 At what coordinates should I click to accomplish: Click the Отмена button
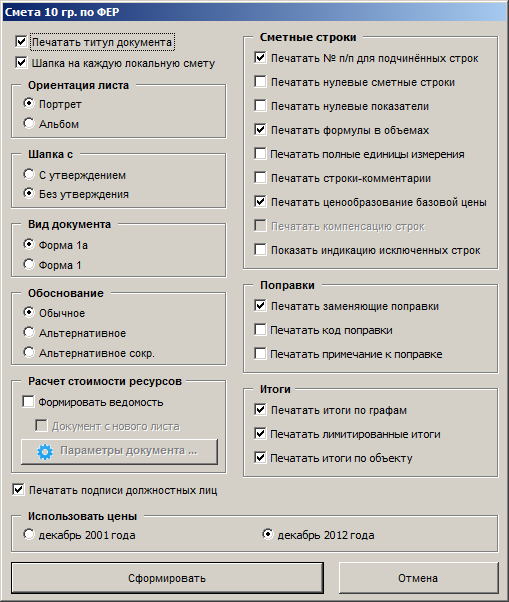(x=418, y=578)
